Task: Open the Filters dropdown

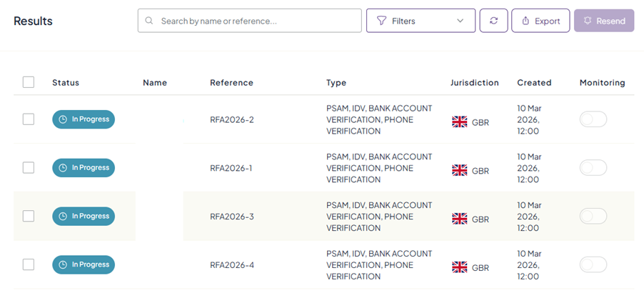Action: pos(421,21)
